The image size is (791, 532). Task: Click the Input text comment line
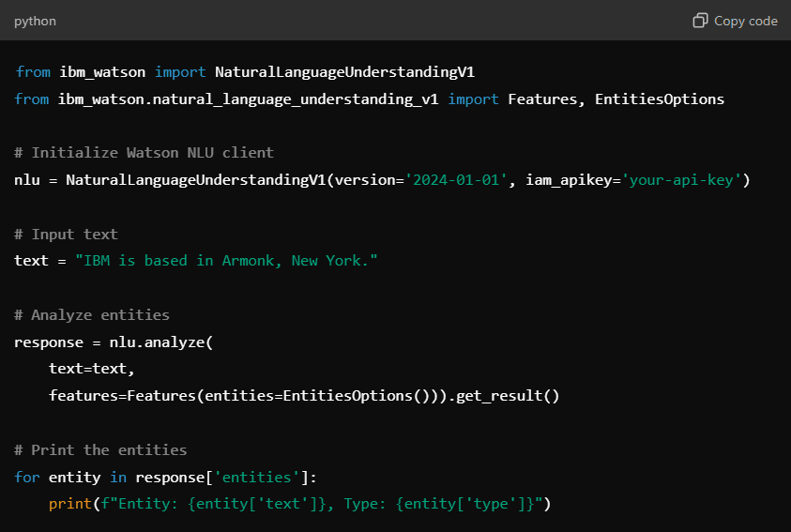tap(66, 234)
